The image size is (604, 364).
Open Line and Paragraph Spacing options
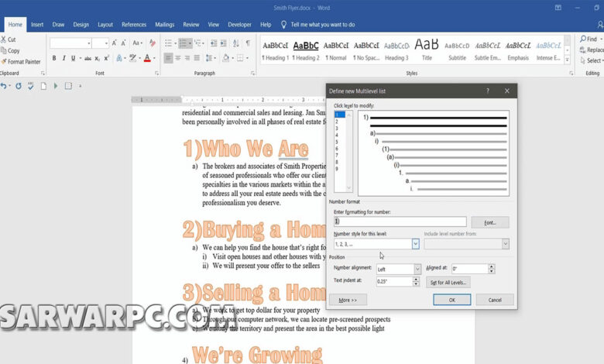point(209,58)
